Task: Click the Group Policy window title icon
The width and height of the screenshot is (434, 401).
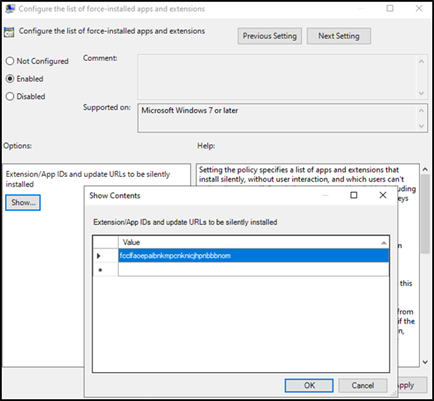Action: click(x=10, y=9)
